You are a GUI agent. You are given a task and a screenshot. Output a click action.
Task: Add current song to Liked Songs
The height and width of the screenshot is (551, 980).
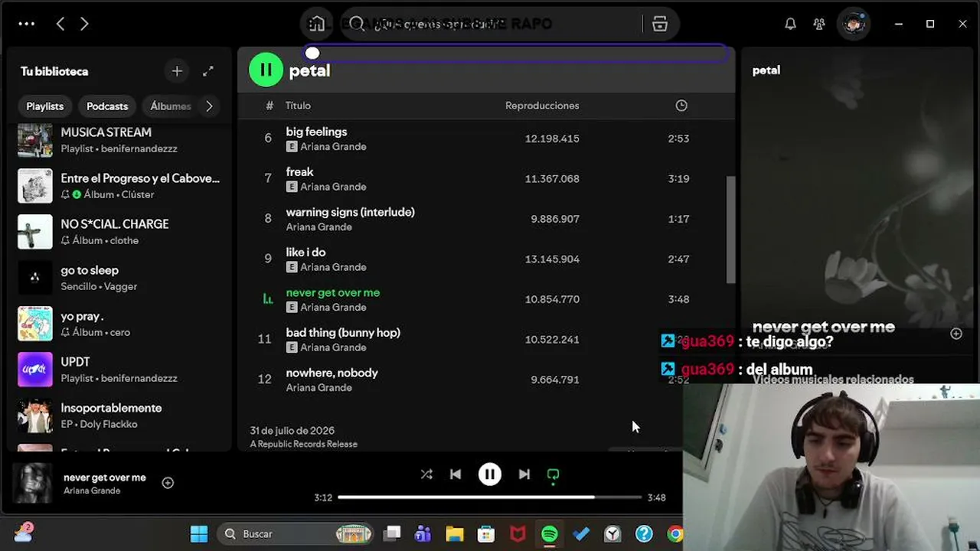pos(168,483)
